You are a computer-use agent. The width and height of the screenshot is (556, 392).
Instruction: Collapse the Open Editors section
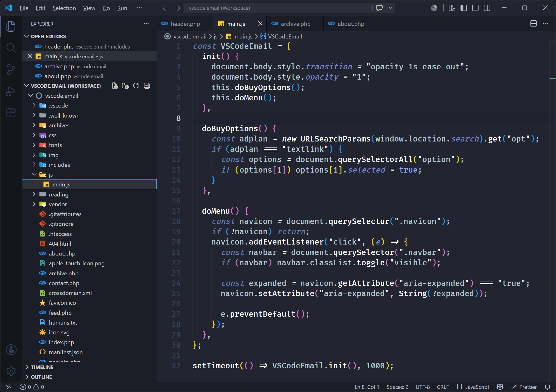pyautogui.click(x=27, y=36)
